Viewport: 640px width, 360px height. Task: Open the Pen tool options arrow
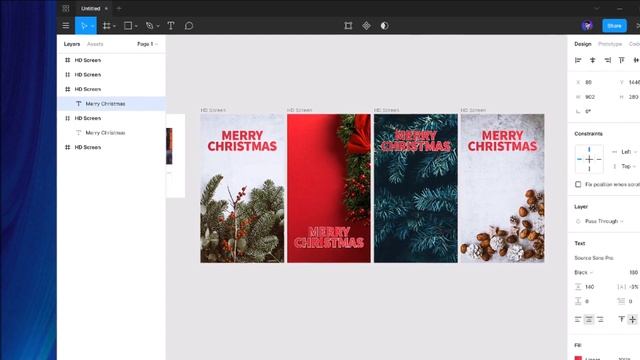click(x=158, y=26)
